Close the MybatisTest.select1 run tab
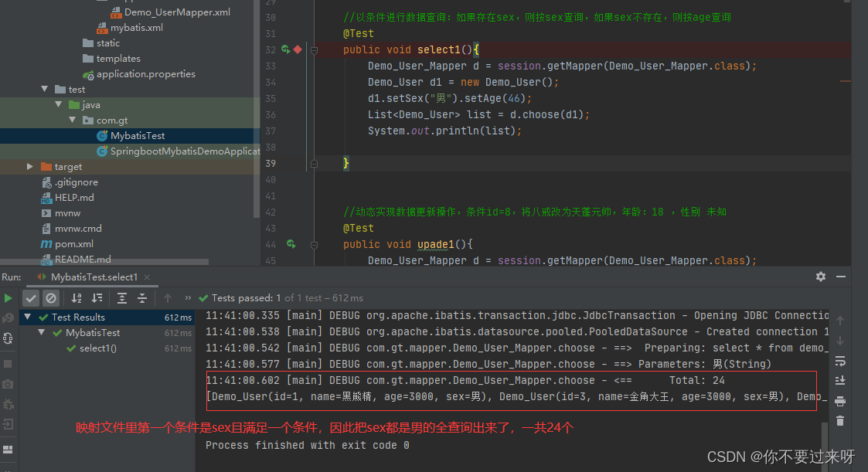 (147, 277)
